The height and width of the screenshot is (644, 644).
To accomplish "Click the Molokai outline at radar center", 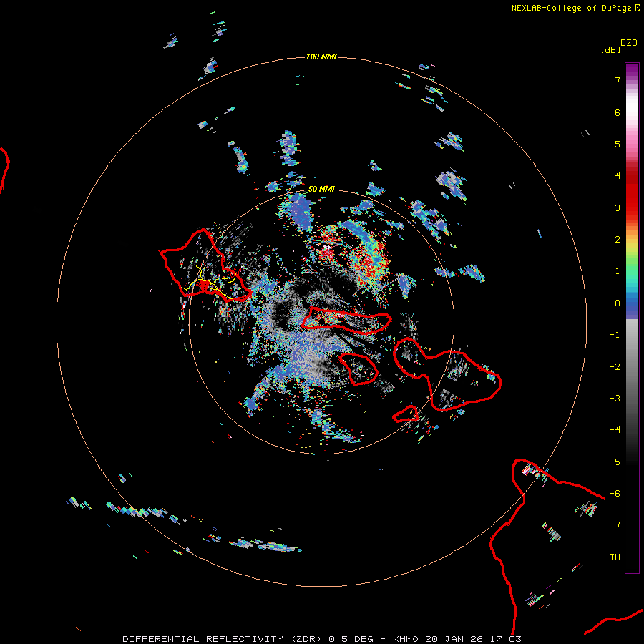I will click(x=346, y=320).
